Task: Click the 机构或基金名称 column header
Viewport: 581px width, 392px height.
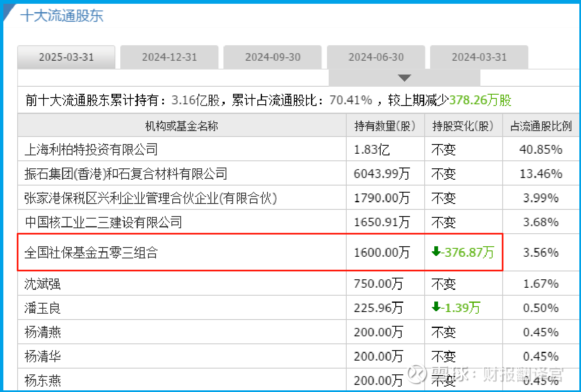Action: click(182, 126)
